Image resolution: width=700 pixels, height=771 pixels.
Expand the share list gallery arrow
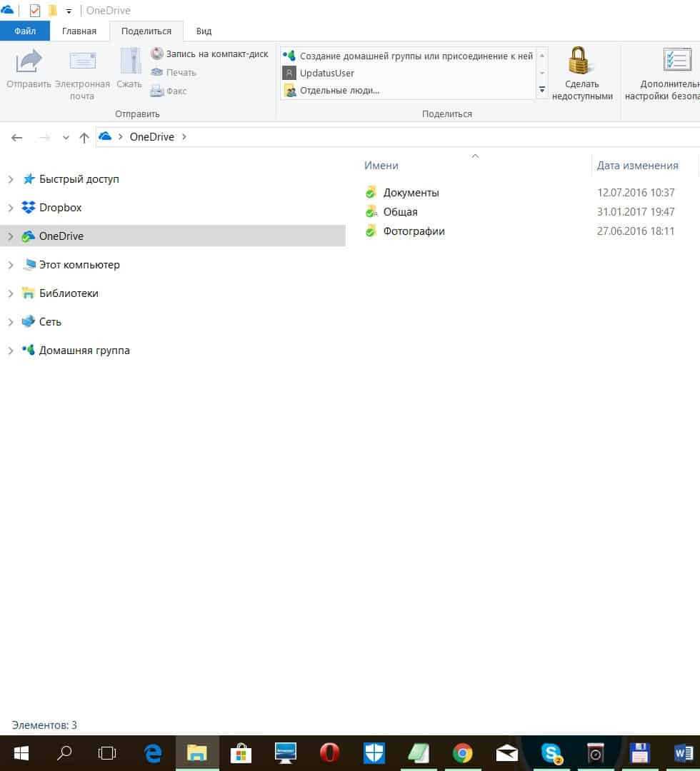(x=542, y=90)
